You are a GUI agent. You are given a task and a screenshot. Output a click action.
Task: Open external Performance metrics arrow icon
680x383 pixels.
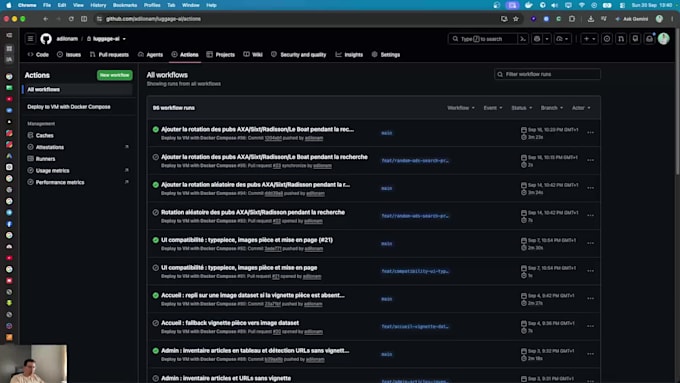(x=127, y=182)
